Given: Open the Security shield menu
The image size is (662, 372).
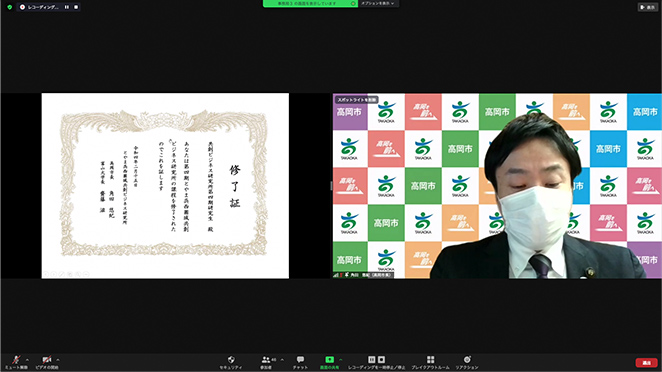Looking at the screenshot, I should [x=231, y=362].
